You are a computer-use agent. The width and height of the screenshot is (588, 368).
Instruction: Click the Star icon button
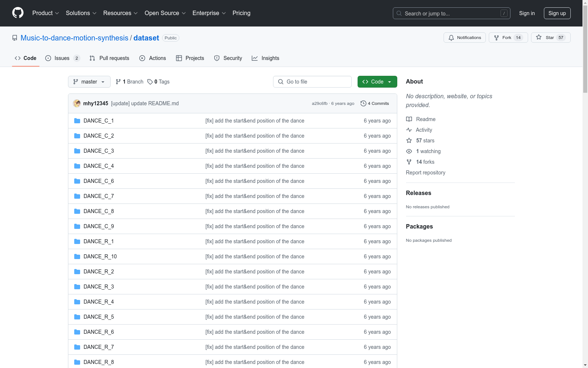tap(539, 37)
